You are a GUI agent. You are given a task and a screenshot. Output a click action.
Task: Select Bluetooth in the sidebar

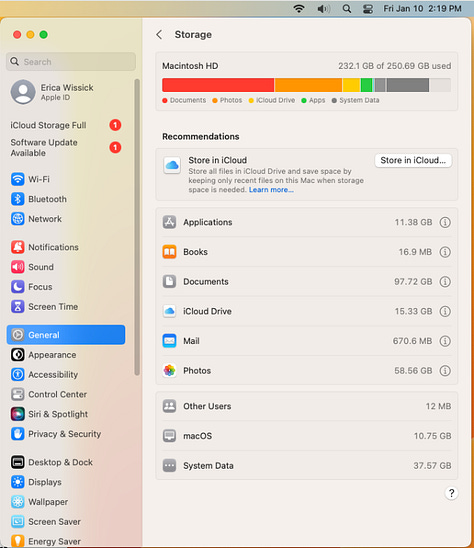[66, 199]
